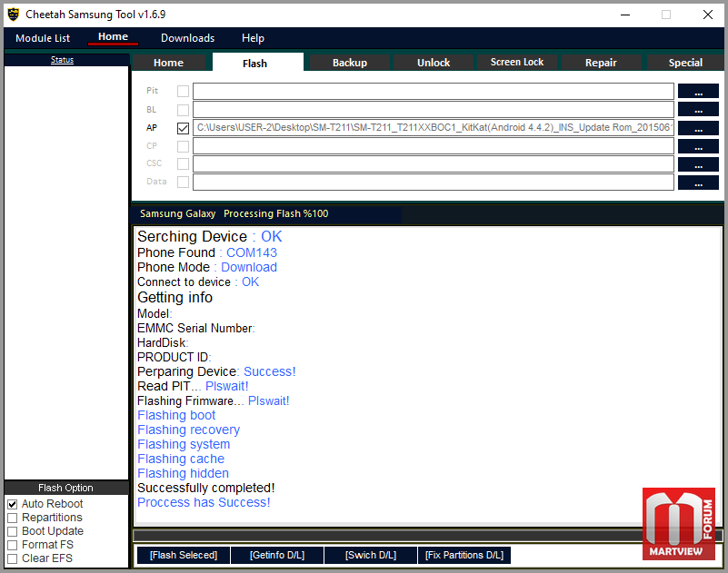Click the 'Flashing hidden' log line
728x573 pixels.
(x=183, y=473)
